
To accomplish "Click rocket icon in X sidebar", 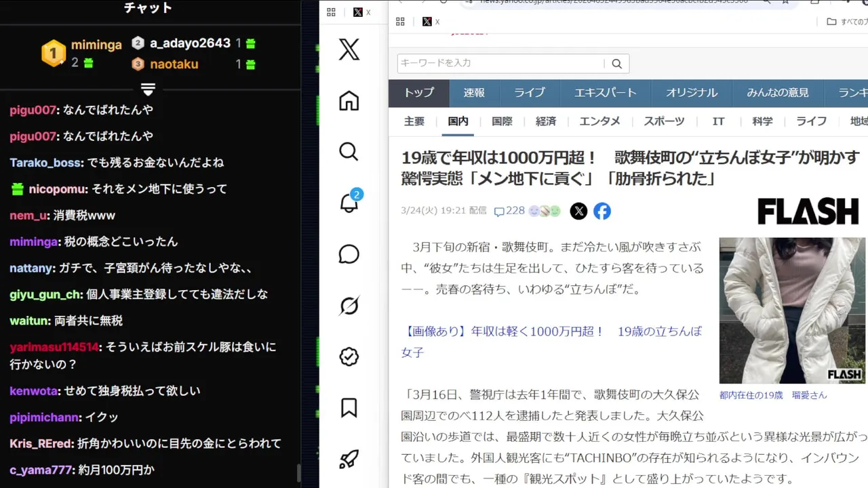I will pyautogui.click(x=349, y=459).
